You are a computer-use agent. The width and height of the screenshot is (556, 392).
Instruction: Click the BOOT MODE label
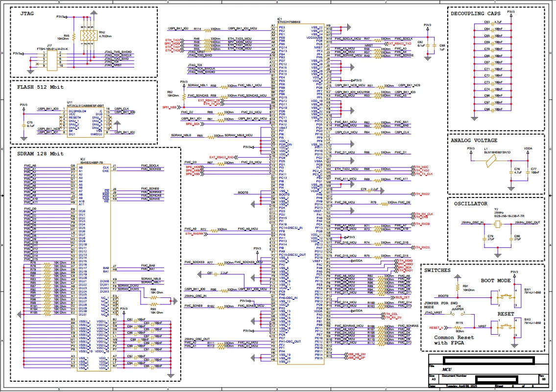pos(495,280)
